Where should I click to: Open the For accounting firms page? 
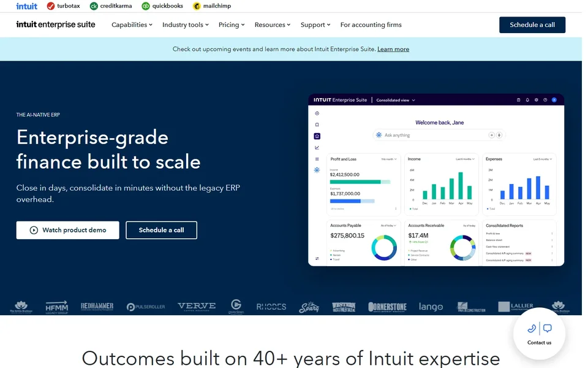[371, 25]
